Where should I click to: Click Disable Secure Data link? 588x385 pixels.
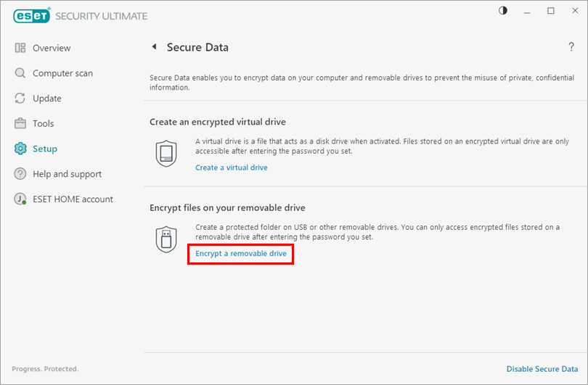point(542,369)
